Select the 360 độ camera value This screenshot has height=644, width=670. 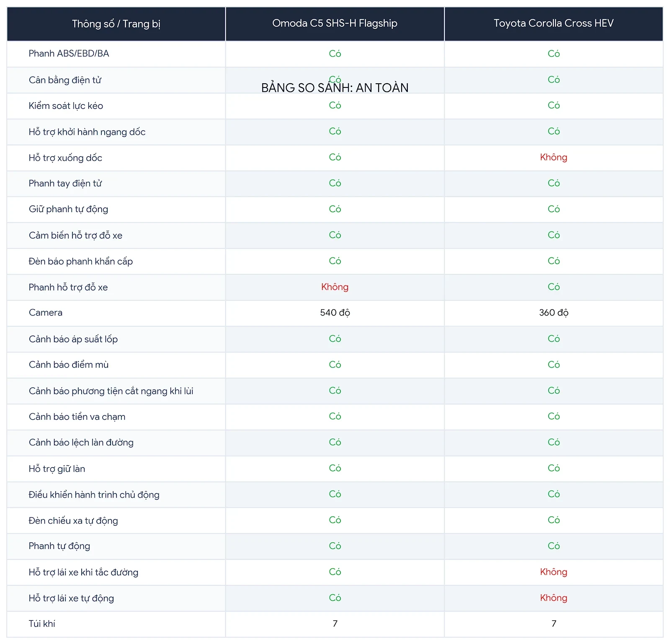(554, 313)
